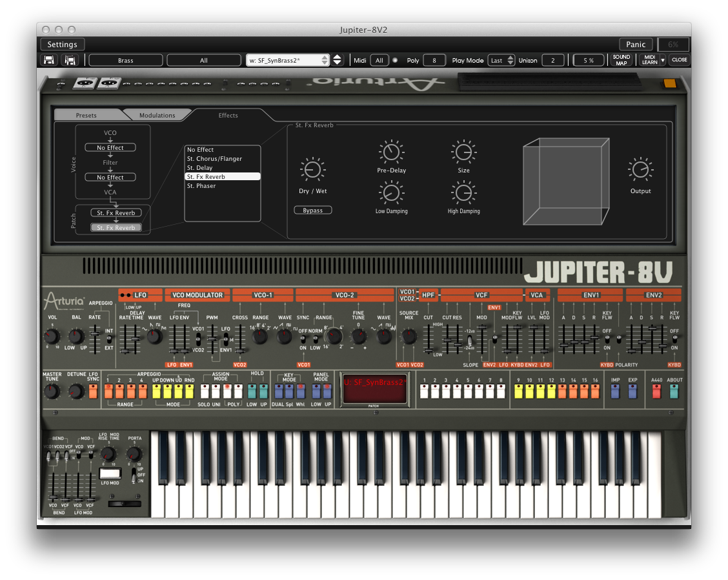The height and width of the screenshot is (580, 728).
Task: Open the Midi channel selector showing All
Action: click(x=379, y=60)
